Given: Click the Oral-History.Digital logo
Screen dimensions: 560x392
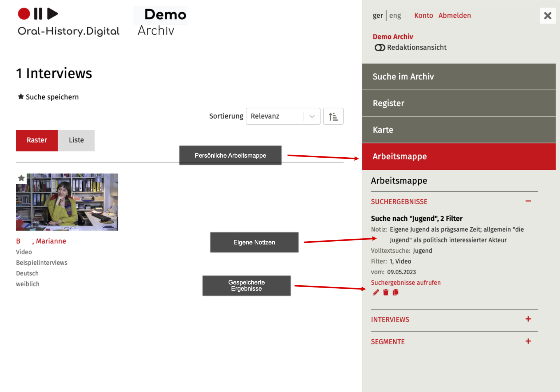Looking at the screenshot, I should click(x=68, y=22).
